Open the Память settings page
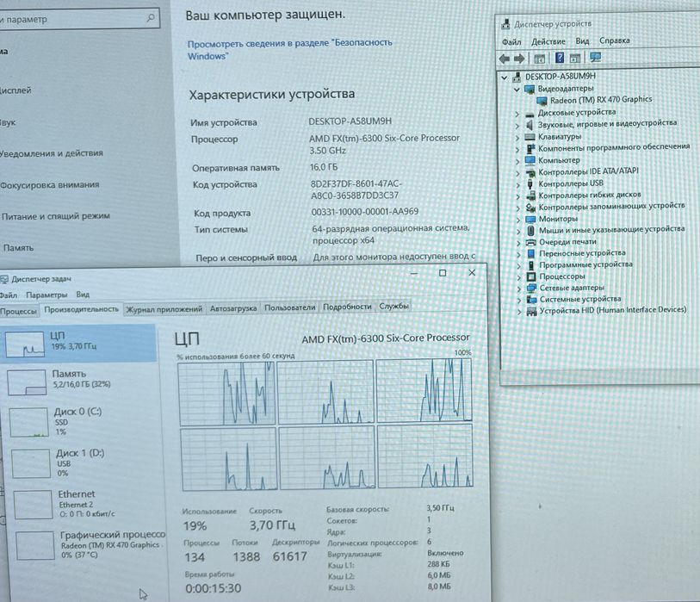 (18, 248)
